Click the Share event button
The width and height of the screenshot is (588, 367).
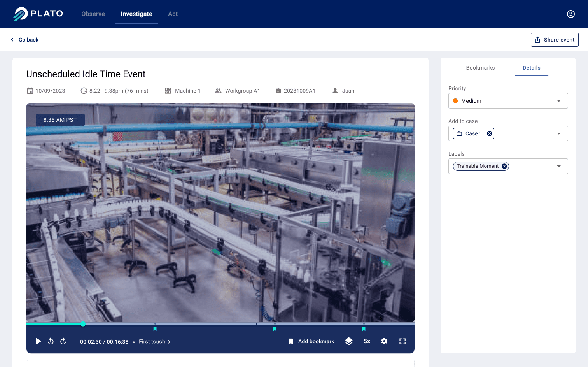tap(555, 39)
